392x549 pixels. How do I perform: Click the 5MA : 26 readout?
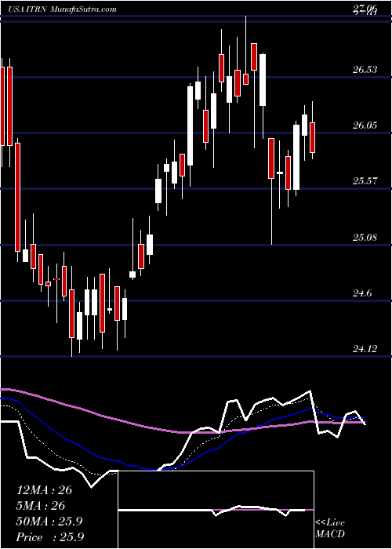[41, 506]
